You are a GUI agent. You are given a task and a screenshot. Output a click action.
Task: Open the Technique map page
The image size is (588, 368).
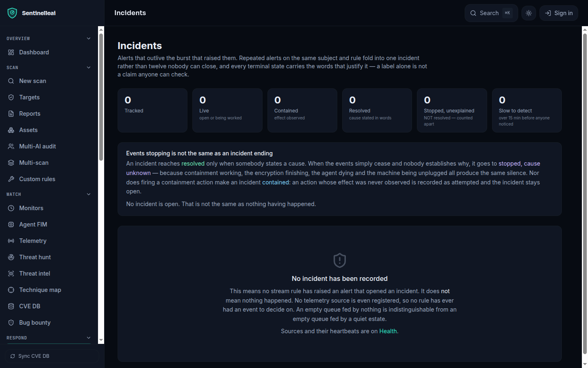tap(49, 290)
